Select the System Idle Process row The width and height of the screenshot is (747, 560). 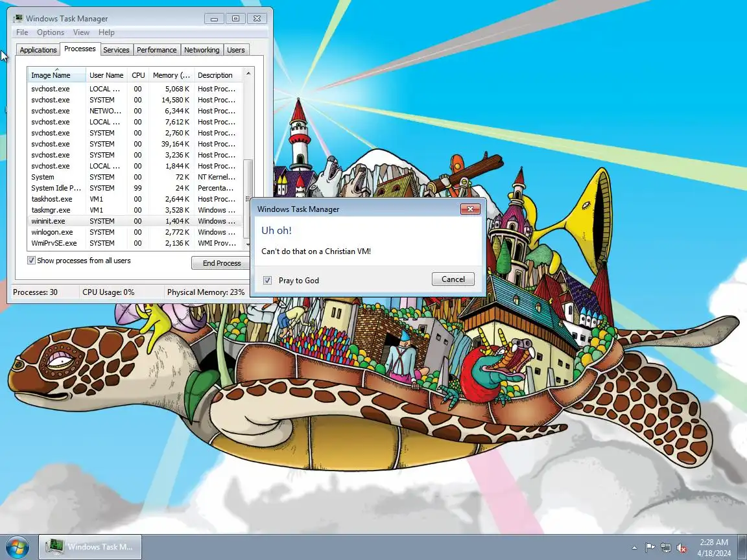point(135,188)
